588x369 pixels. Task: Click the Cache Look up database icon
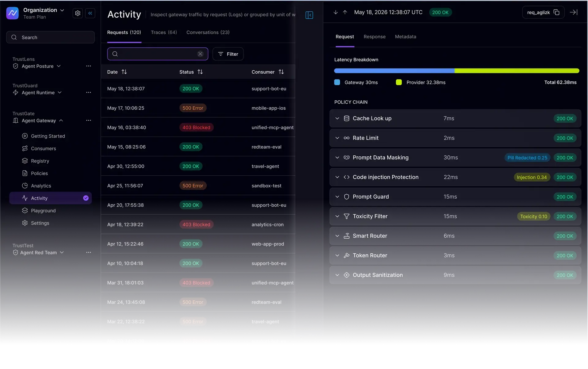pyautogui.click(x=346, y=118)
